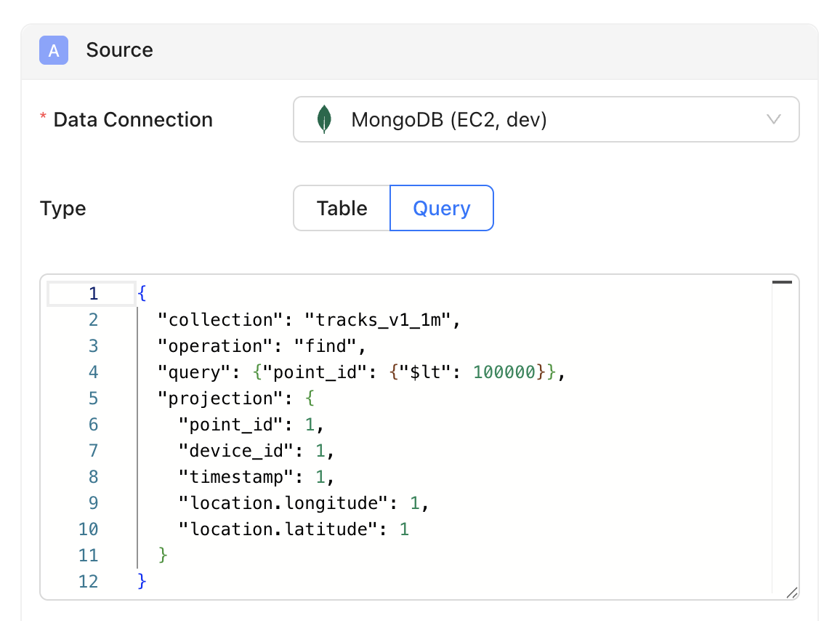This screenshot has height=621, width=840.
Task: Click line number 12 in the gutter
Action: (x=87, y=581)
